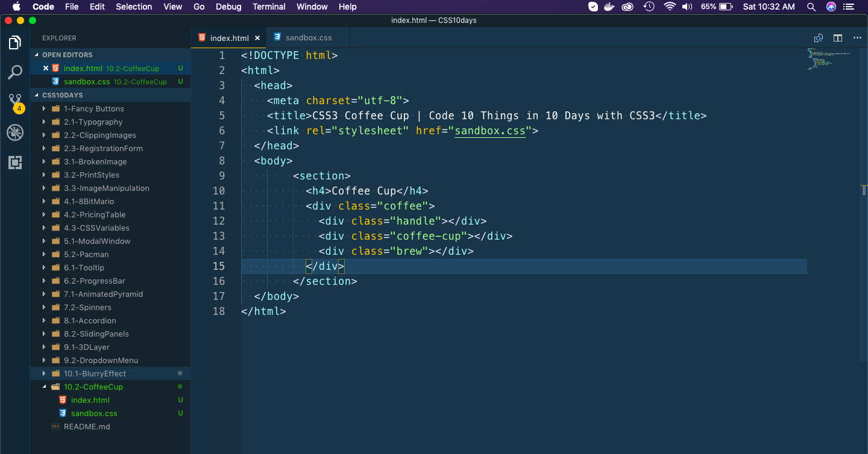Click the Open Changes editor action icon
The image size is (868, 454).
[x=818, y=37]
